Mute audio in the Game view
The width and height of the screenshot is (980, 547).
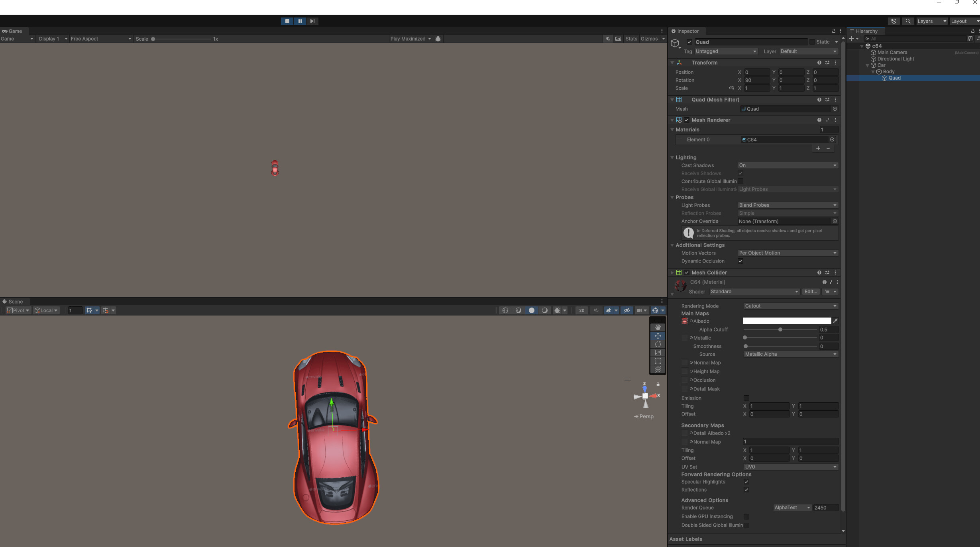coord(607,39)
